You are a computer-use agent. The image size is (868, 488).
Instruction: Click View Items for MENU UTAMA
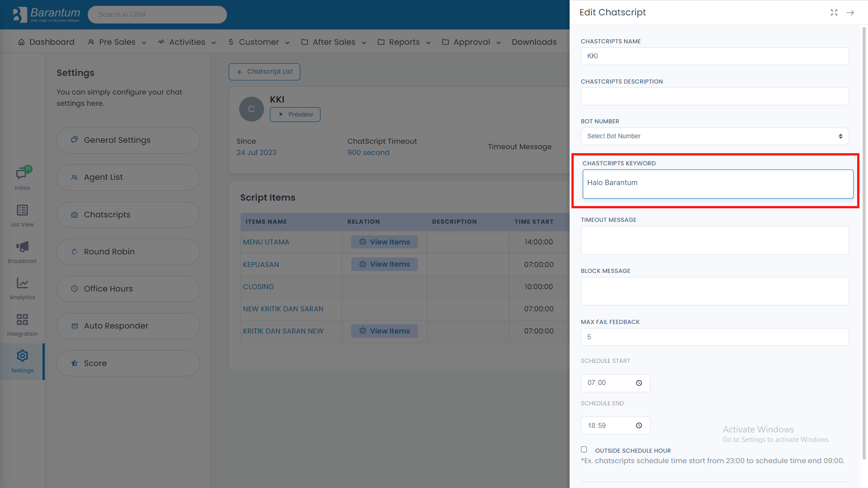click(x=384, y=242)
